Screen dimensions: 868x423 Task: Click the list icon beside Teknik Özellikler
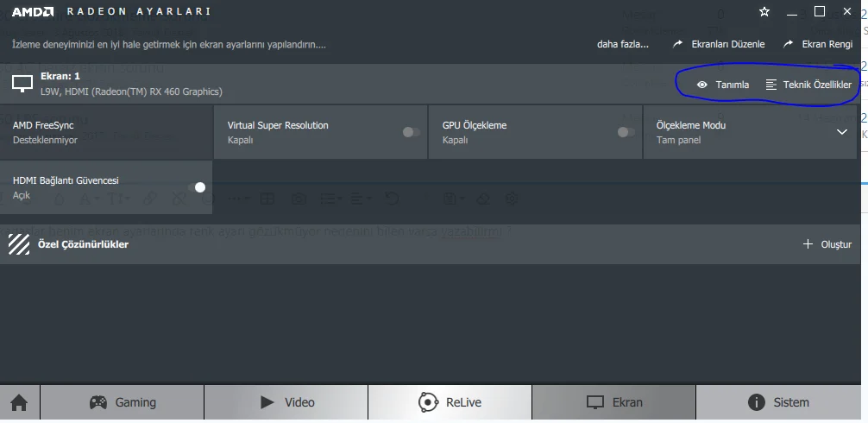click(771, 85)
